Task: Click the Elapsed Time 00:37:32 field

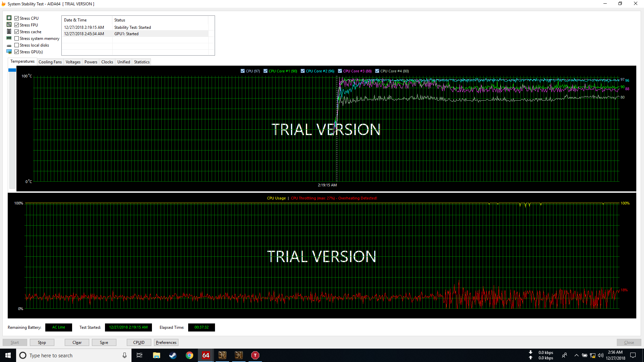Action: click(202, 327)
